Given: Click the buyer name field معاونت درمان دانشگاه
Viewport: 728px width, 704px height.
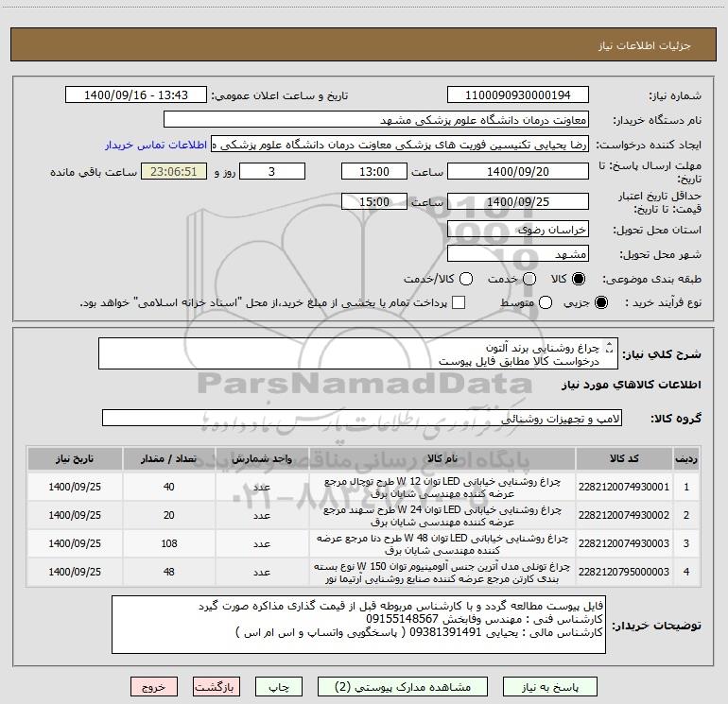Looking at the screenshot, I should [x=376, y=120].
